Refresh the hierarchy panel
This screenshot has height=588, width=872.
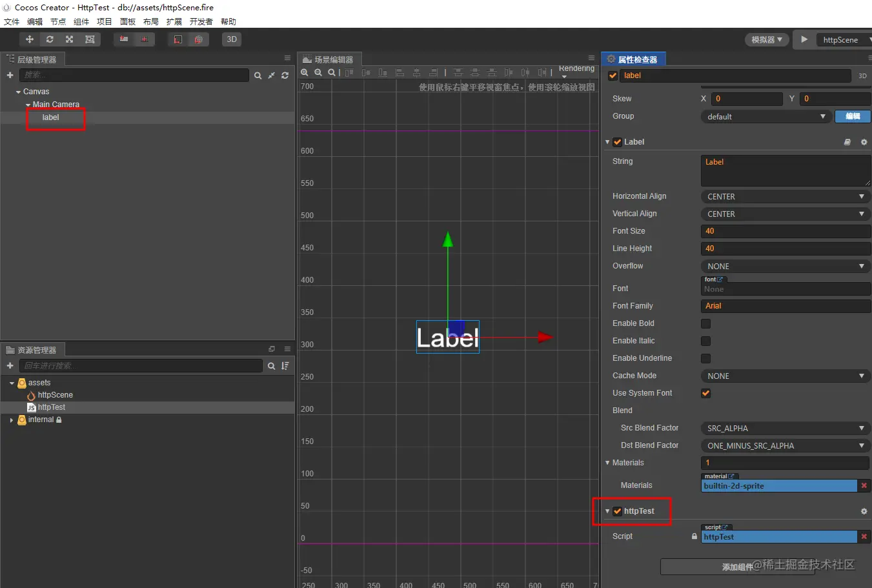coord(285,76)
